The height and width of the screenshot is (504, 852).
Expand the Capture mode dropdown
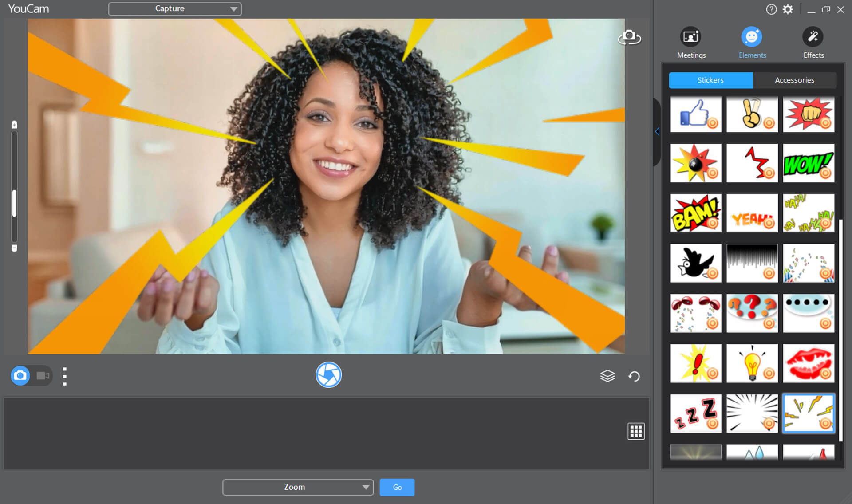[x=233, y=8]
